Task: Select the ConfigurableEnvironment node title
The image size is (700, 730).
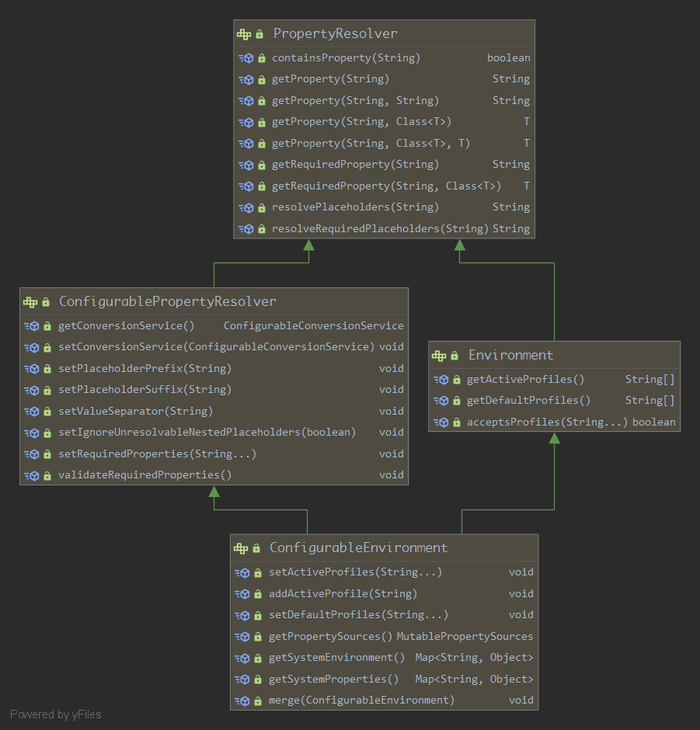Action: 359,548
